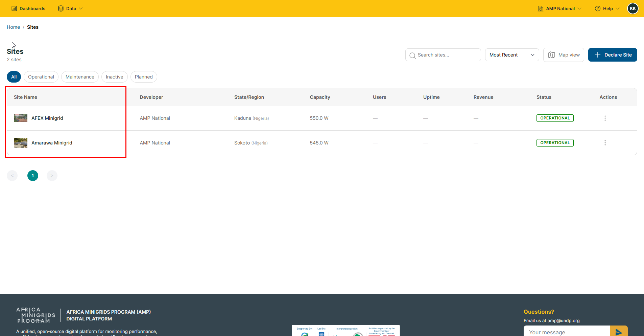Click AMP National developer in AFEX row
The height and width of the screenshot is (336, 644).
155,118
